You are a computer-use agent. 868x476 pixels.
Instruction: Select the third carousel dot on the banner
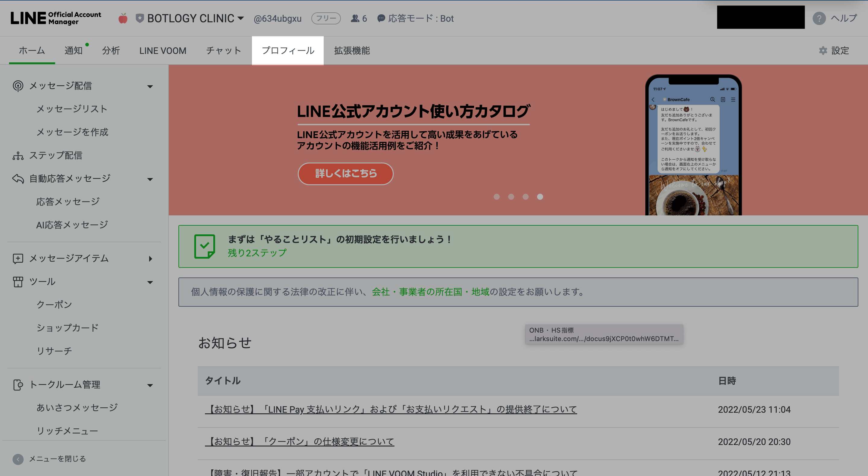point(525,197)
